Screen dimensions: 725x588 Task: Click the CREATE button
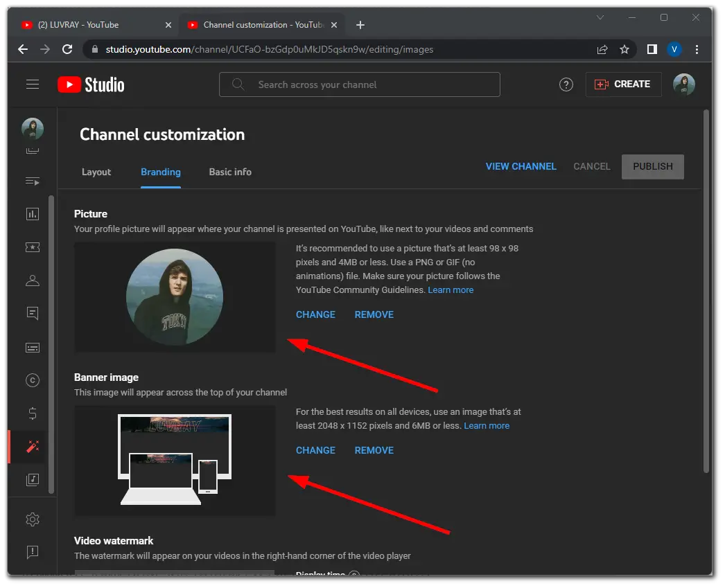(623, 84)
